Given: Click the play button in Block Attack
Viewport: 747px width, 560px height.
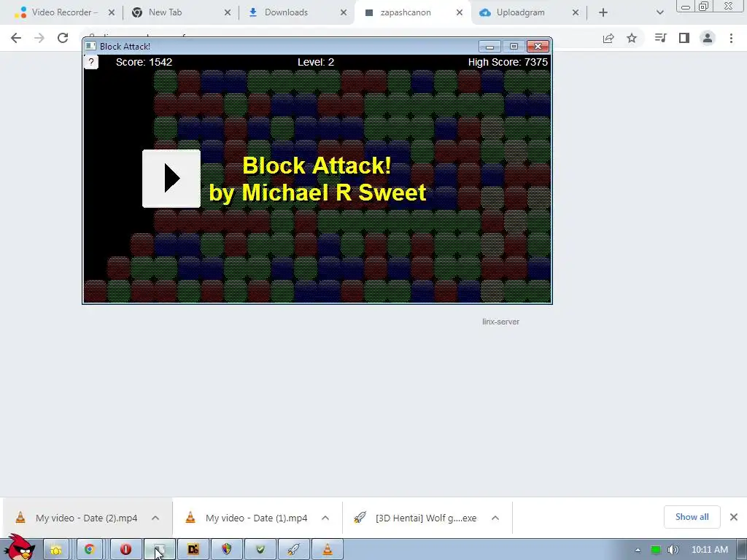Looking at the screenshot, I should tap(171, 179).
